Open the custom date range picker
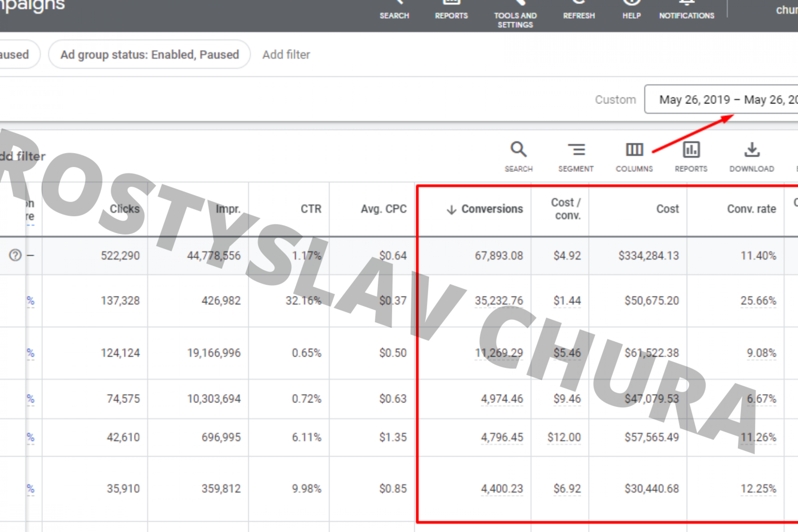The height and width of the screenshot is (532, 798). point(721,99)
